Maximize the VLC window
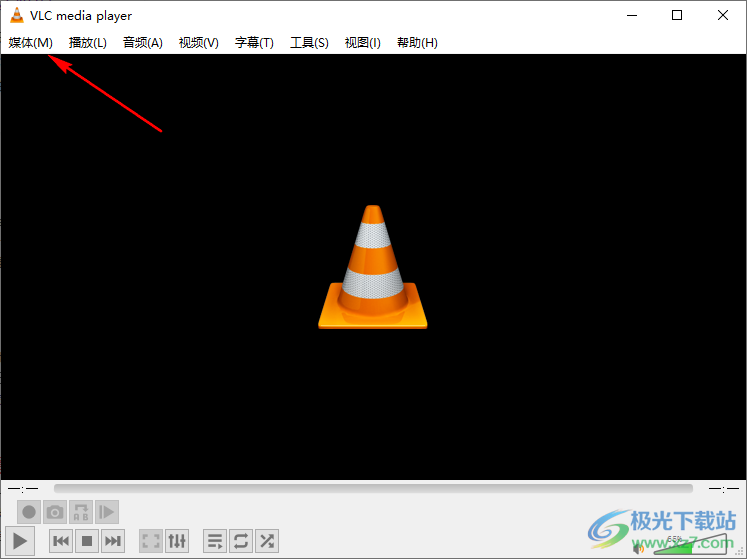This screenshot has height=559, width=747. tap(677, 15)
